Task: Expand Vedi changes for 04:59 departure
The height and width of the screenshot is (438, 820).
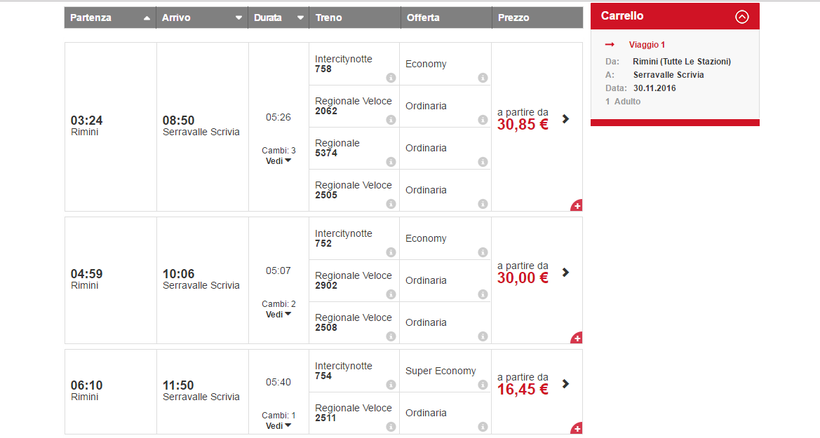Action: point(279,314)
